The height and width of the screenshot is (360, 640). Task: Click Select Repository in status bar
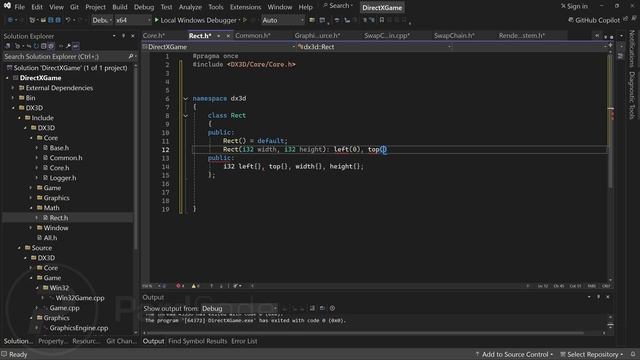(592, 354)
